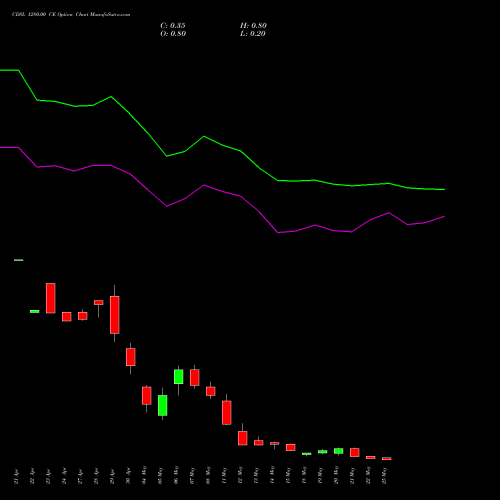Select the red candle for 07 May
Image resolution: width=500 pixels, height=500 pixels.
(195, 377)
